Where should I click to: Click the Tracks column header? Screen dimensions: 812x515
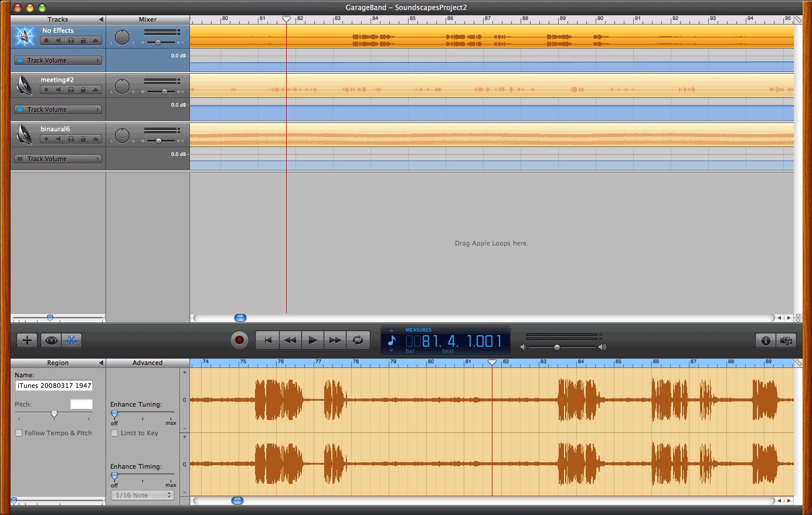(x=57, y=19)
